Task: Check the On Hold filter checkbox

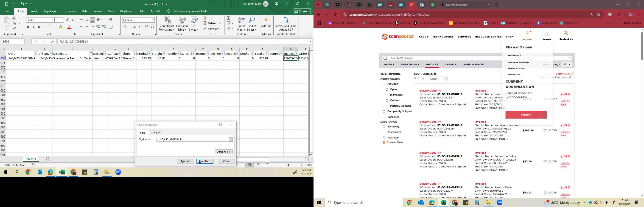Action: (387, 101)
